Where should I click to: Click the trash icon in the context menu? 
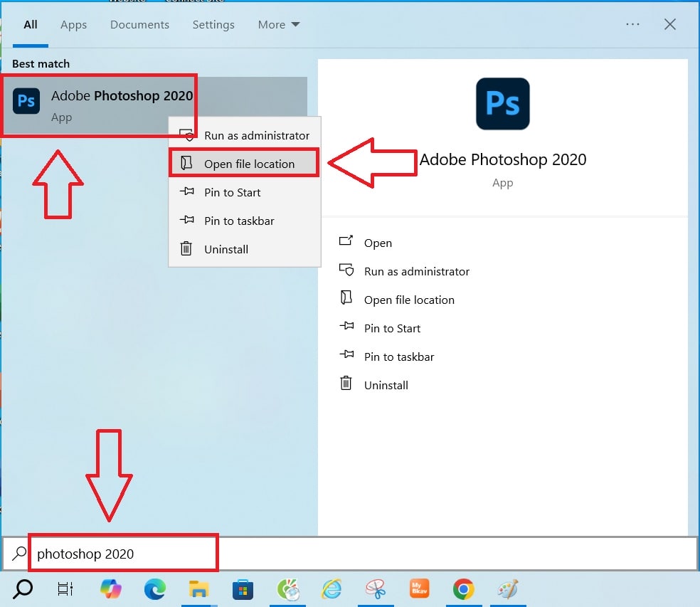[x=186, y=248]
